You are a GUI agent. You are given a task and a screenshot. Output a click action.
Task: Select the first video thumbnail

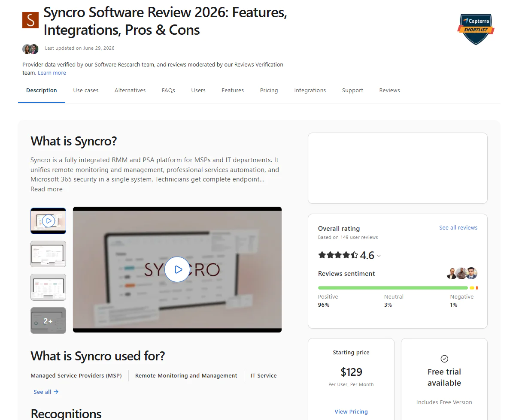48,221
